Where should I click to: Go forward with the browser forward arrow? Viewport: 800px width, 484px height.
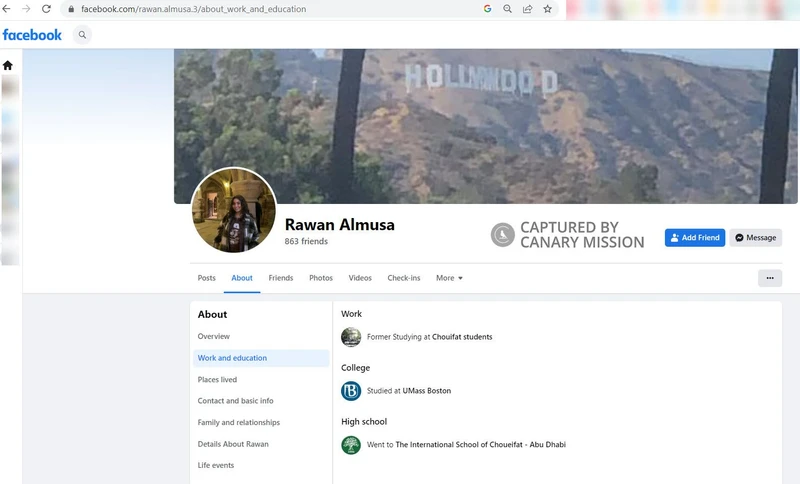point(26,9)
